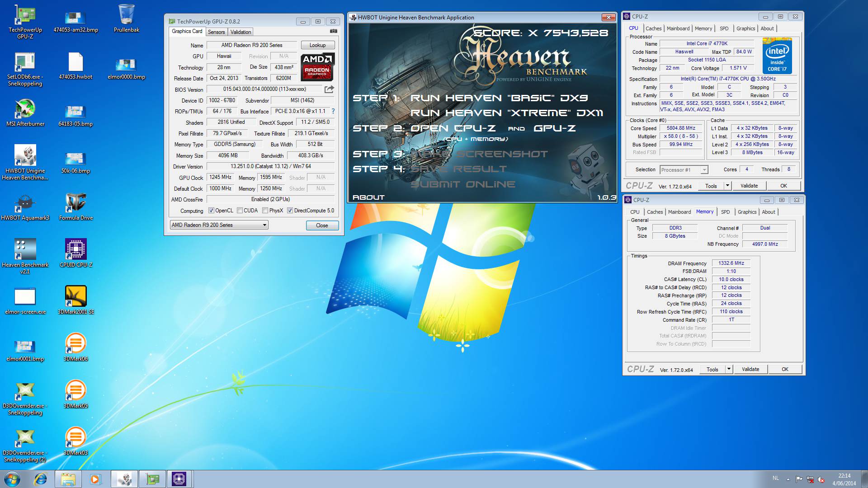Open the Windows Start menu
The image size is (868, 488).
(12, 479)
